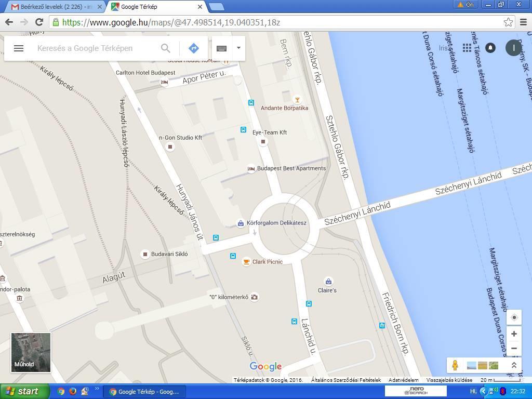Select the Budapest Best Apartments hotel icon

pos(251,169)
